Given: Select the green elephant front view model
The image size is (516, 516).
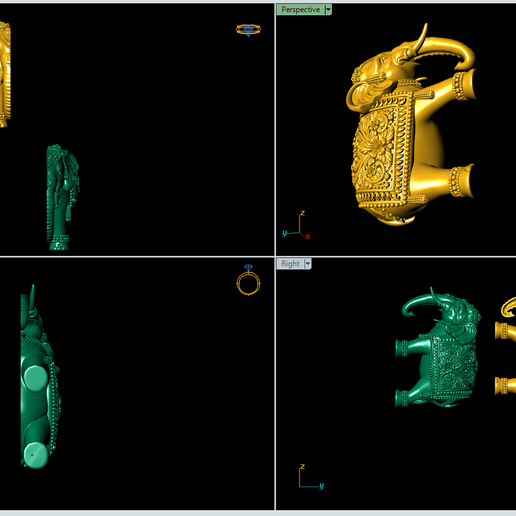Looking at the screenshot, I should [x=63, y=197].
